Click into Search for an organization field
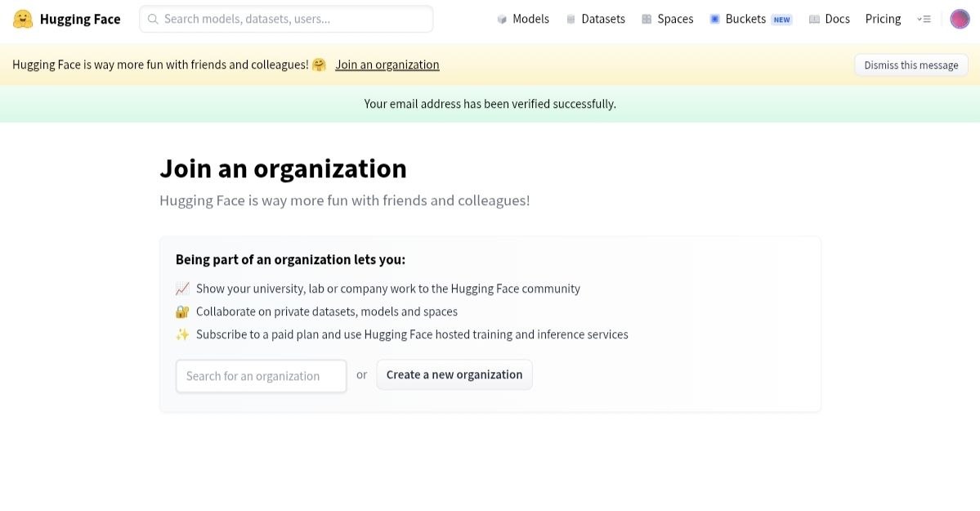Screen dimensions: 980x511 [x=262, y=376]
